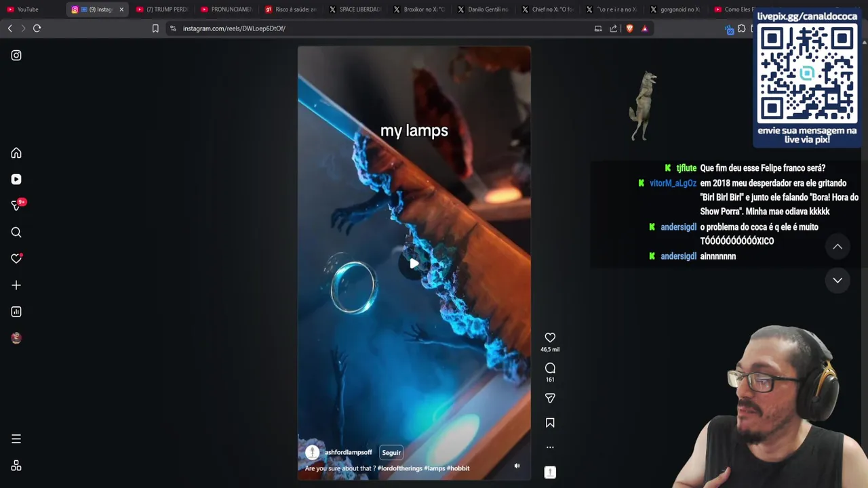
Task: Go to Instagram Home feed icon
Action: [x=16, y=153]
